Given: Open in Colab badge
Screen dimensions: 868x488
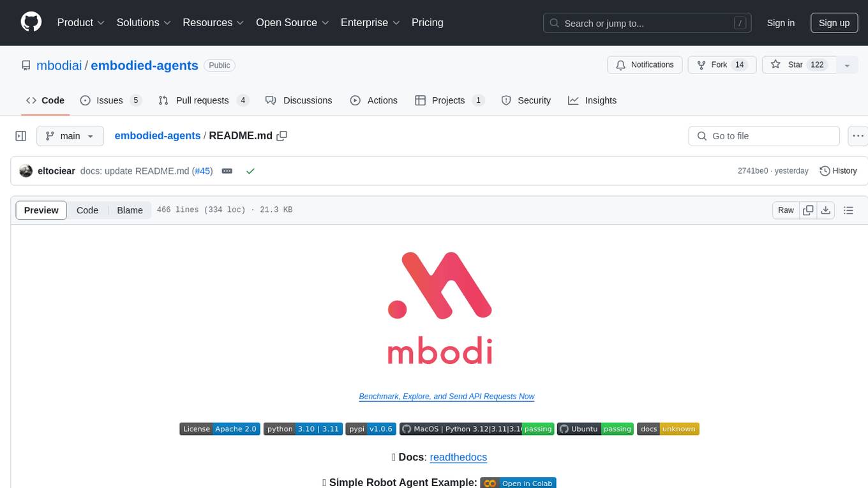Looking at the screenshot, I should (518, 483).
